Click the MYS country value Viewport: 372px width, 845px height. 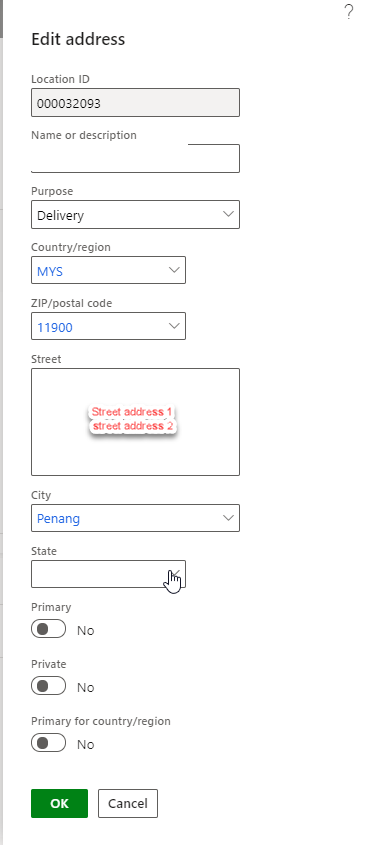point(50,271)
